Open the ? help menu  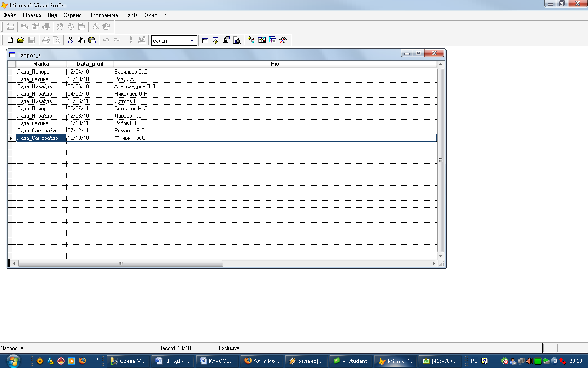pyautogui.click(x=165, y=15)
